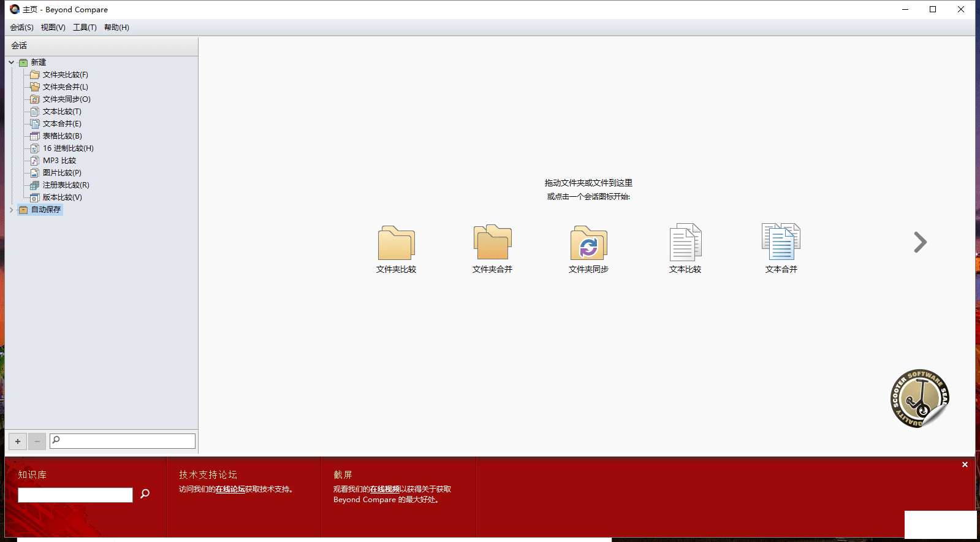Close the red bottom info panel
This screenshot has width=980, height=542.
[x=965, y=465]
